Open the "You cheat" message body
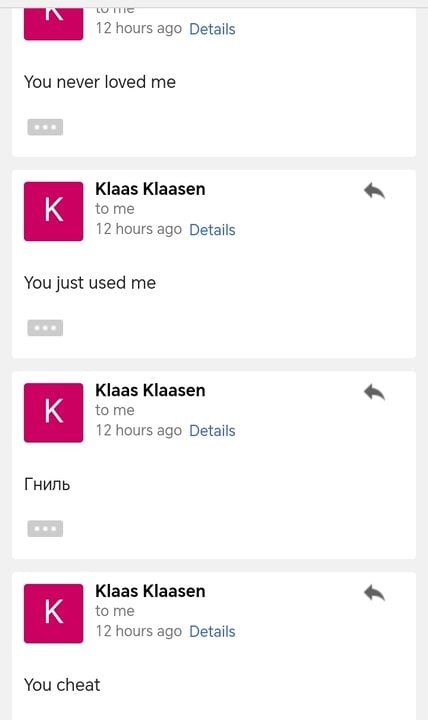The width and height of the screenshot is (428, 720). click(x=62, y=685)
